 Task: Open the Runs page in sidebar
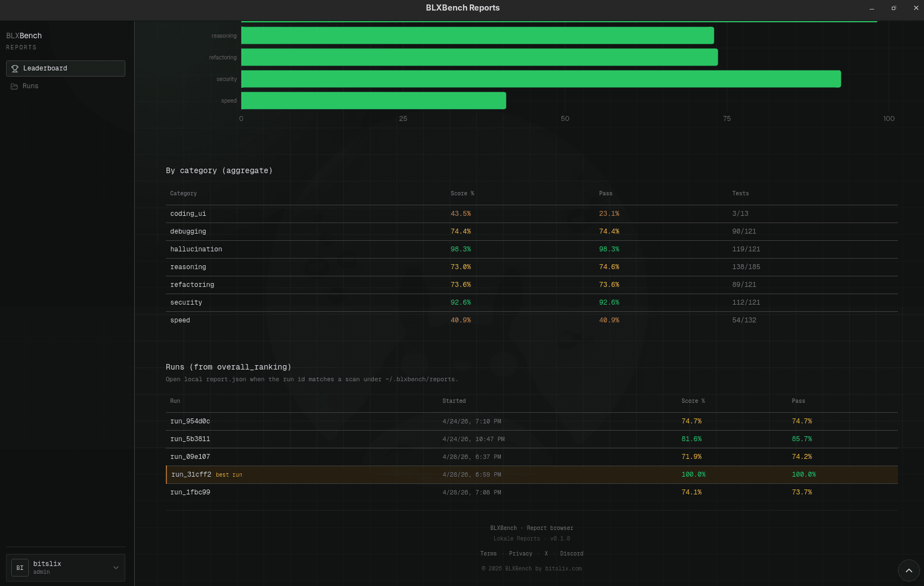[65, 86]
